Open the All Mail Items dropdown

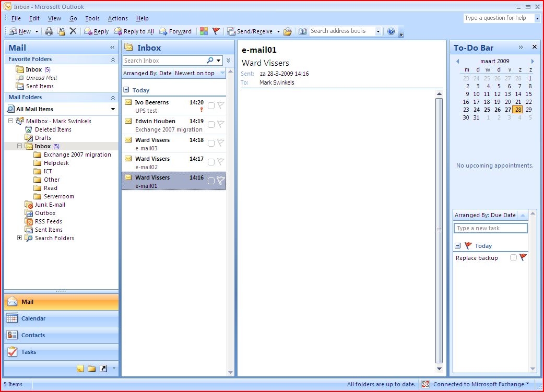(112, 109)
